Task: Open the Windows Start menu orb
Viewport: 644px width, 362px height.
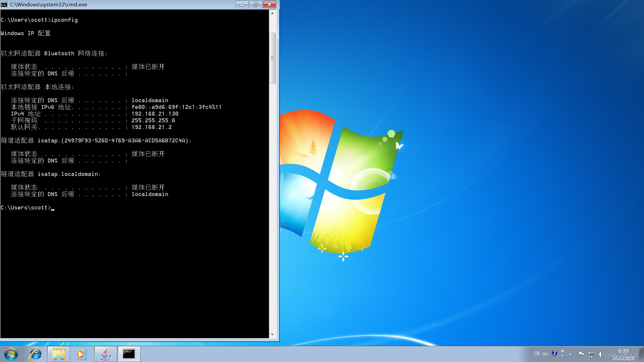Action: tap(11, 354)
